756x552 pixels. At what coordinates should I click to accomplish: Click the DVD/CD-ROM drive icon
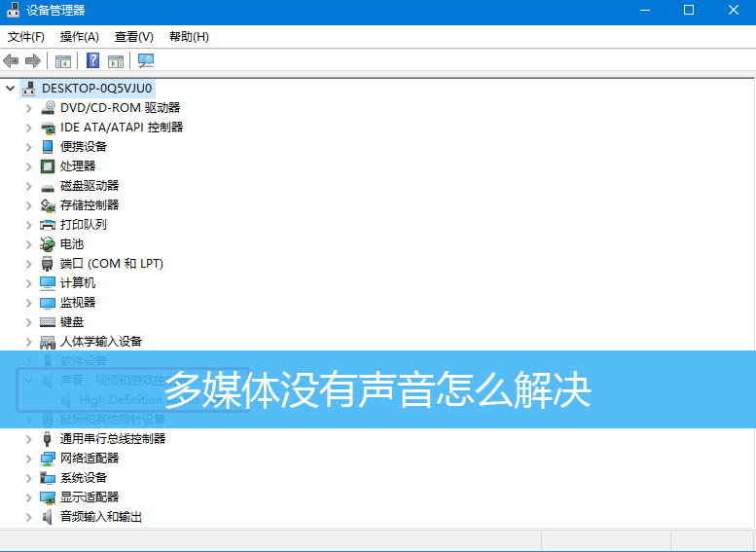coord(48,108)
